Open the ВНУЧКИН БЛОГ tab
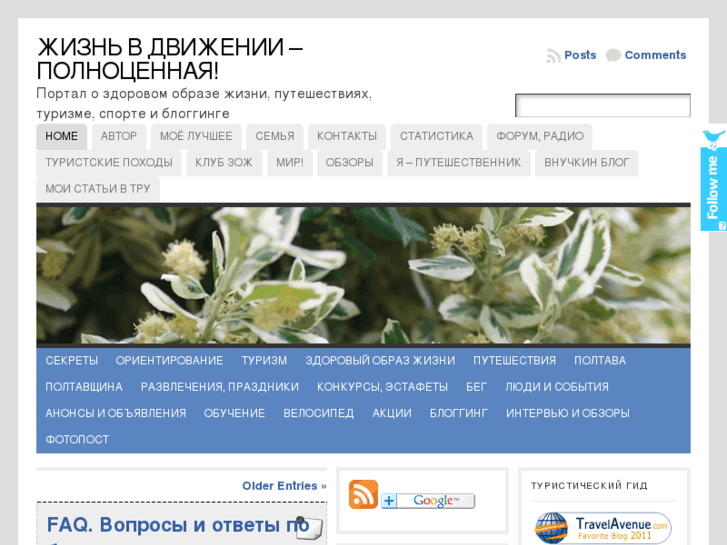This screenshot has height=545, width=727. click(x=587, y=163)
